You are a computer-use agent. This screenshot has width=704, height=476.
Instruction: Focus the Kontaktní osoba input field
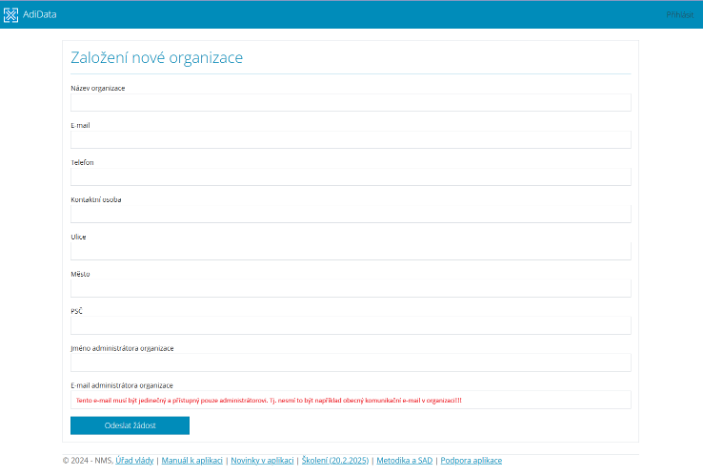351,214
